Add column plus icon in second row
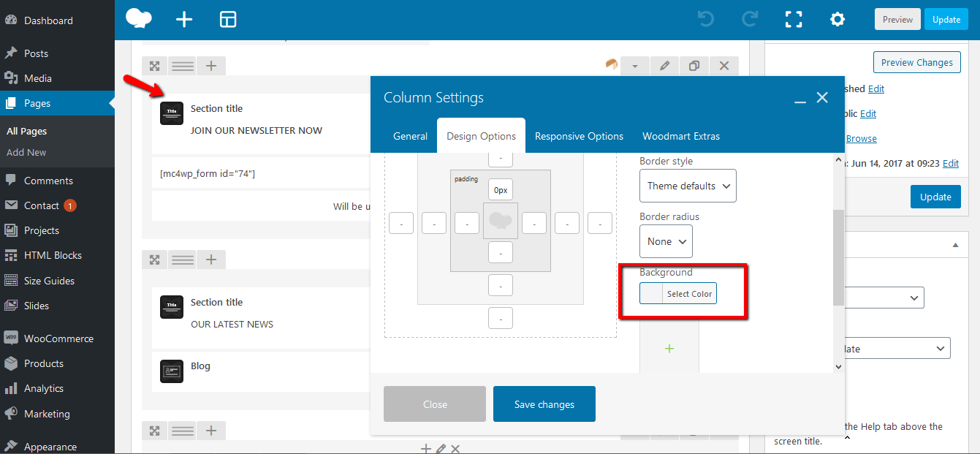 coord(211,260)
